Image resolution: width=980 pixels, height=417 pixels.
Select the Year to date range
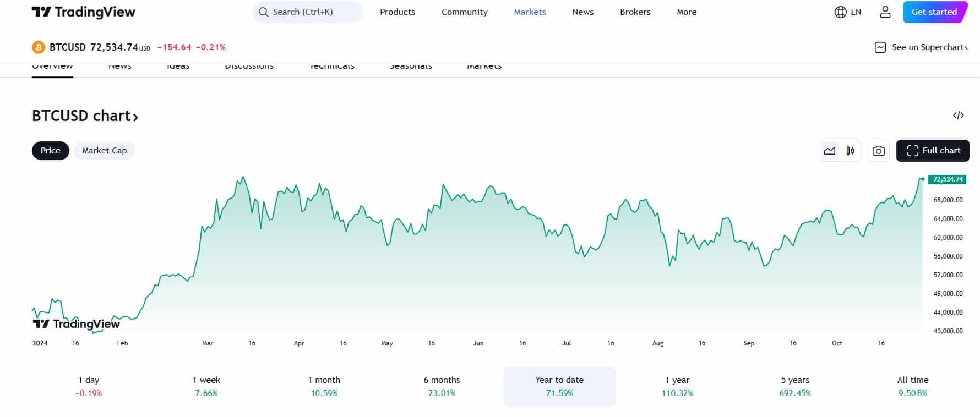(559, 387)
